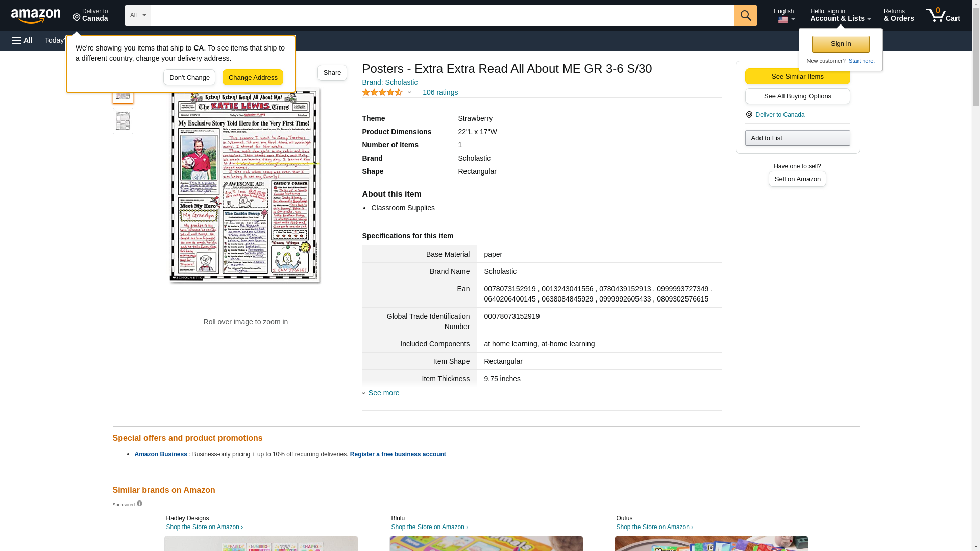Click the search magnifier button

(746, 15)
